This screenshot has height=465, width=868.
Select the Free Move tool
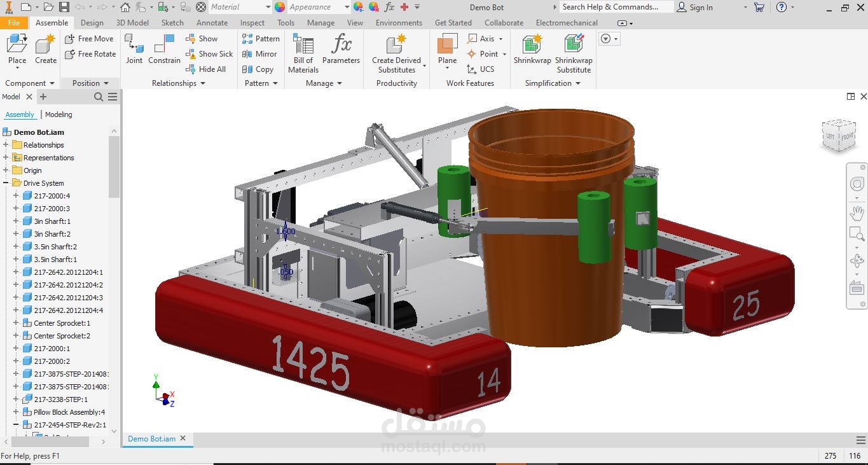[89, 39]
